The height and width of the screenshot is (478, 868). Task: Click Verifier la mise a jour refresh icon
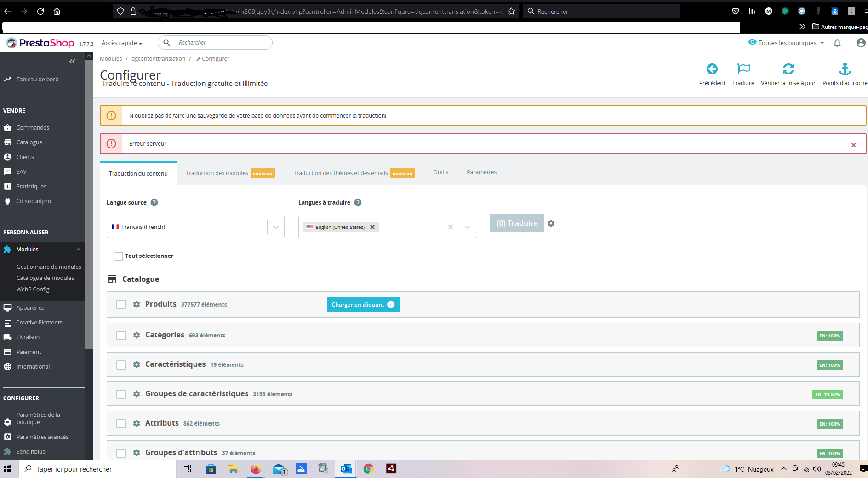tap(788, 69)
